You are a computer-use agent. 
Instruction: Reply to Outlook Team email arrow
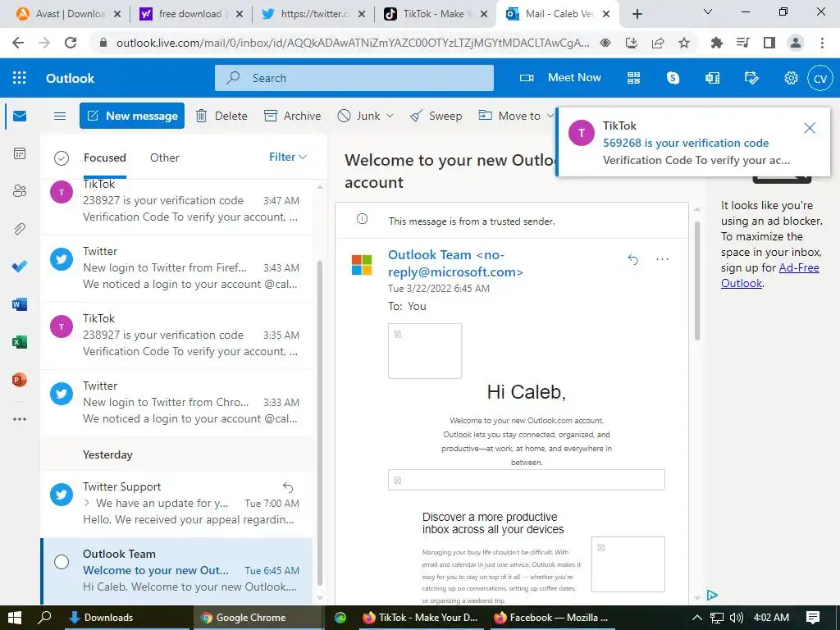coord(632,259)
